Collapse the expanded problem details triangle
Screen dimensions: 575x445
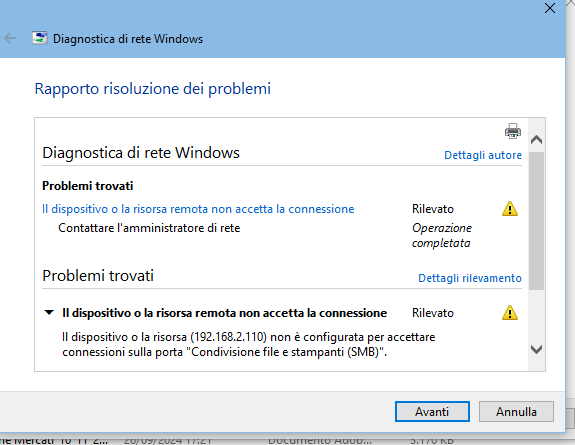pos(49,313)
